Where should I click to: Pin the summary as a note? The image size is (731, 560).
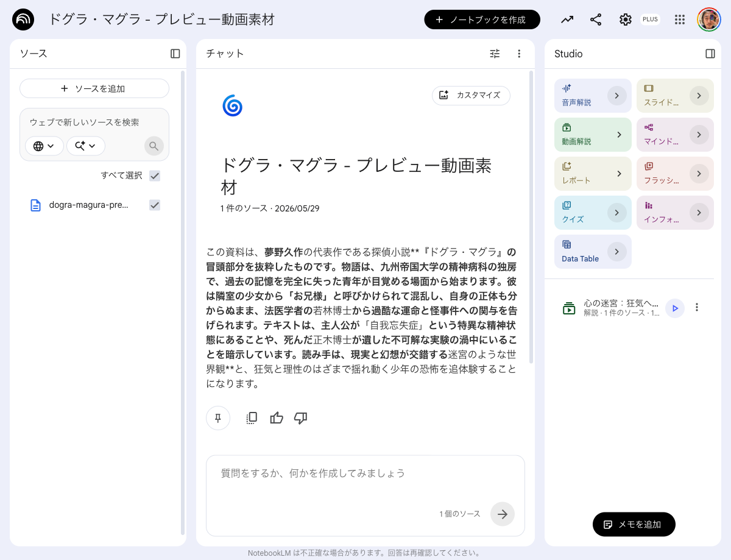tap(218, 418)
